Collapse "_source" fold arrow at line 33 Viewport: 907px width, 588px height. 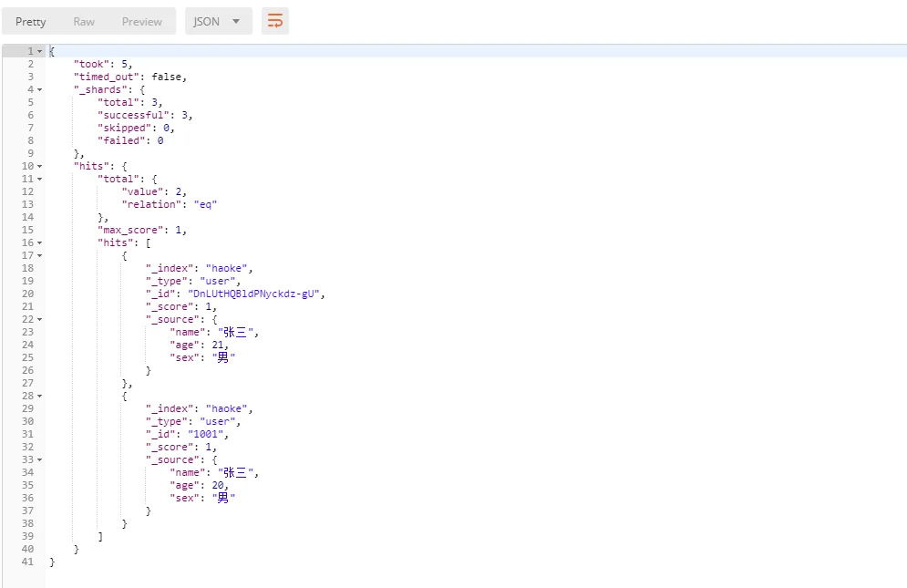[x=40, y=460]
